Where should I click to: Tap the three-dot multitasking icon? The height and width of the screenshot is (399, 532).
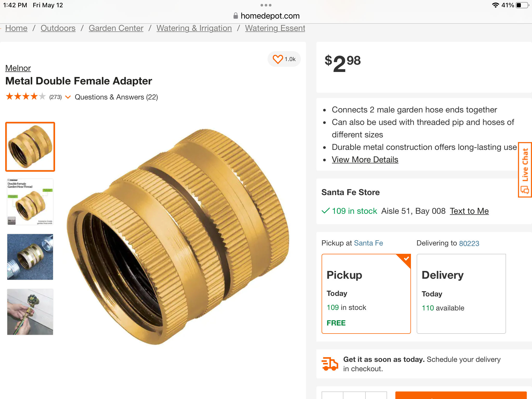tap(266, 5)
